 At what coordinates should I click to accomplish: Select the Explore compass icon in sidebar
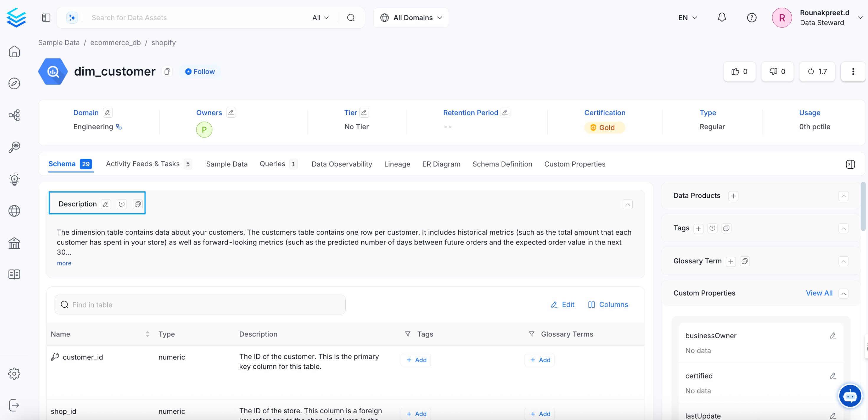14,83
